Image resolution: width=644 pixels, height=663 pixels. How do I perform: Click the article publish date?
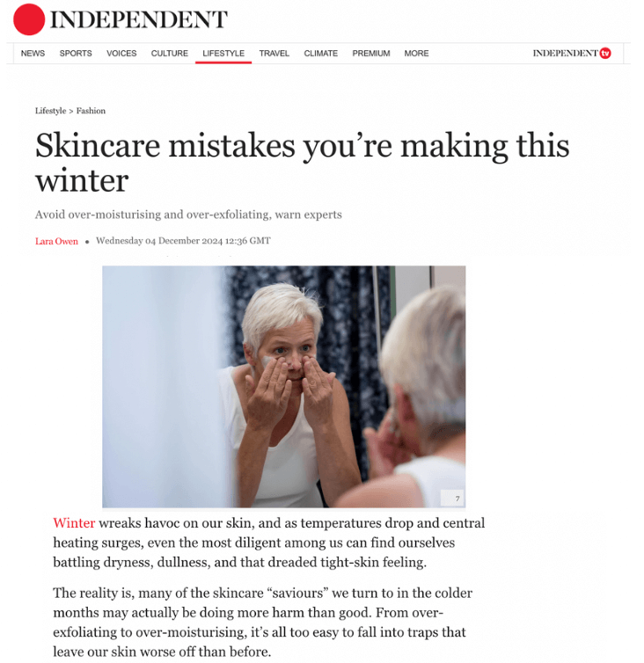(x=183, y=241)
